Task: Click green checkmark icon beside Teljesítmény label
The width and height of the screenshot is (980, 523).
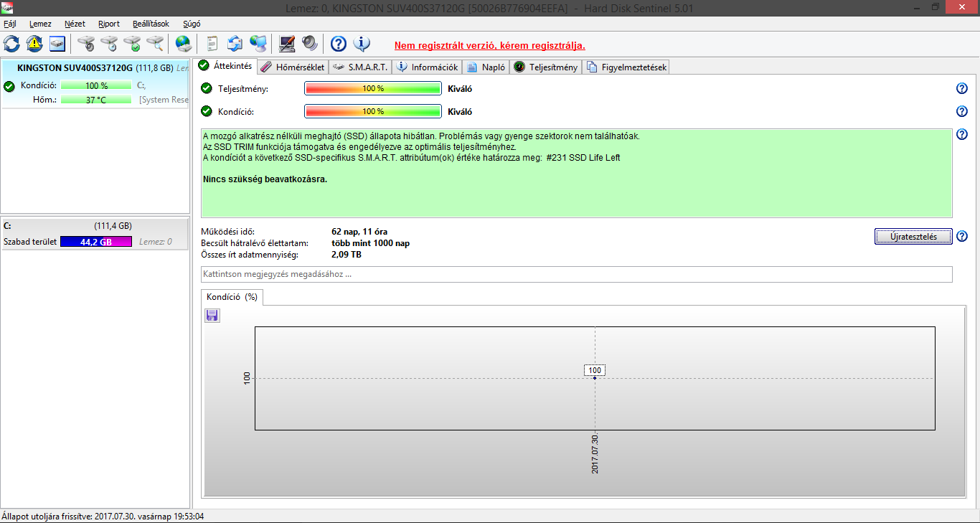Action: 207,88
